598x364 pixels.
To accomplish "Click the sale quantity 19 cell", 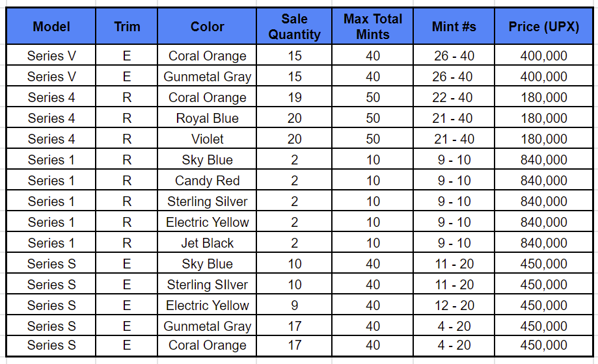I will click(294, 97).
